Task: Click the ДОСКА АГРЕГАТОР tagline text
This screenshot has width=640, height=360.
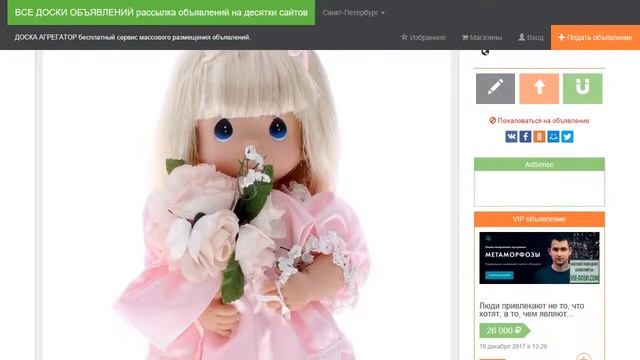Action: 132,38
